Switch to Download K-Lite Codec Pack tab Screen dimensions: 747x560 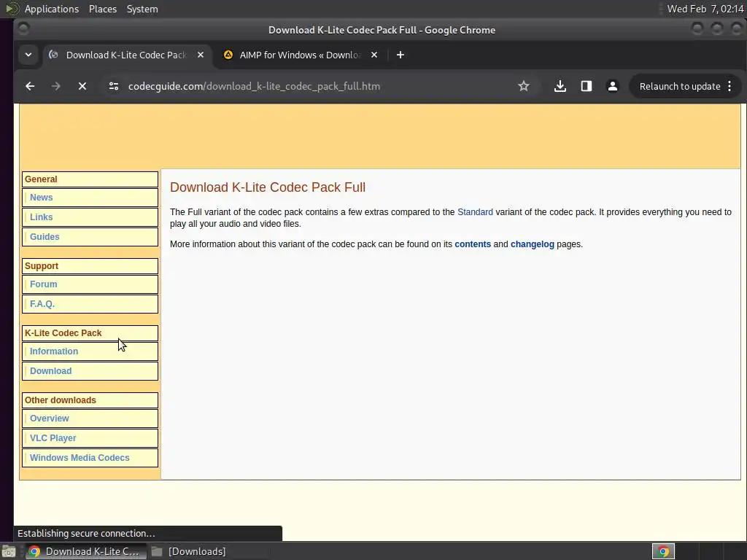tap(125, 55)
